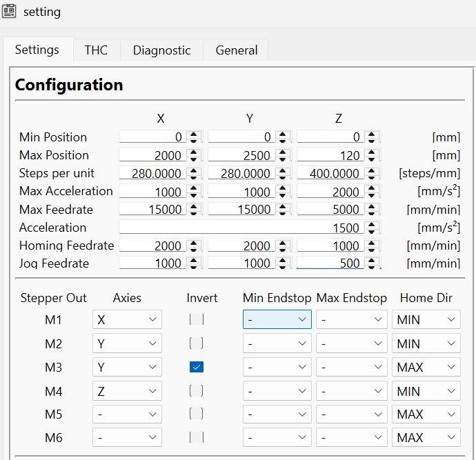Decrease X Max Acceleration value

click(194, 195)
